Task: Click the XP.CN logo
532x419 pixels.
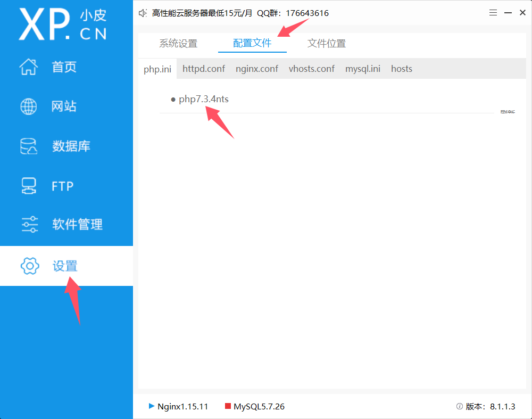Action: pos(63,24)
